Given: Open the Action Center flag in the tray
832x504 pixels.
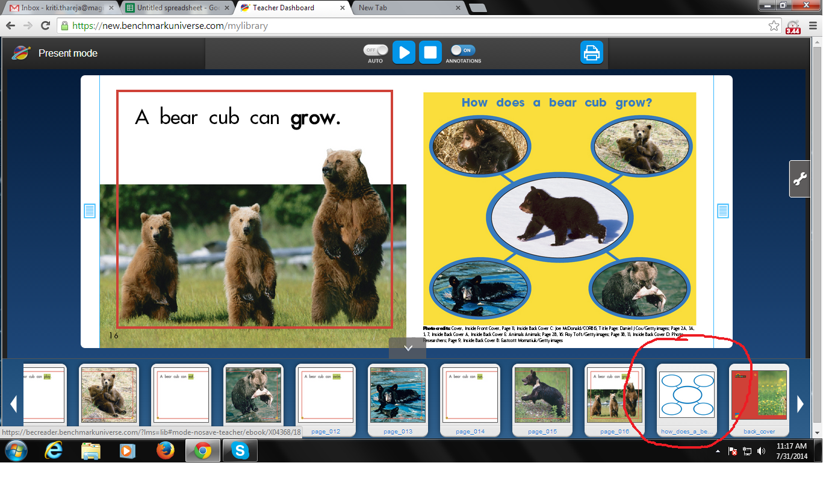Looking at the screenshot, I should point(733,451).
